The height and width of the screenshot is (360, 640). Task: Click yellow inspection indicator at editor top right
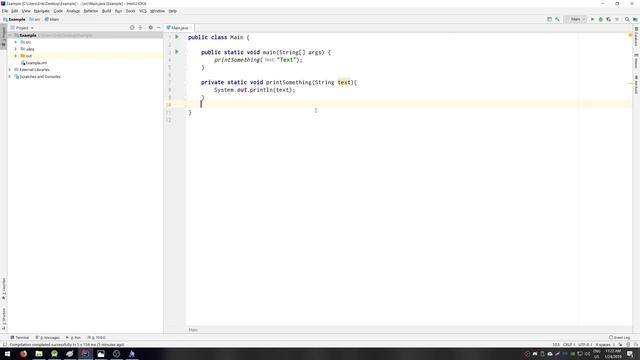click(x=630, y=35)
